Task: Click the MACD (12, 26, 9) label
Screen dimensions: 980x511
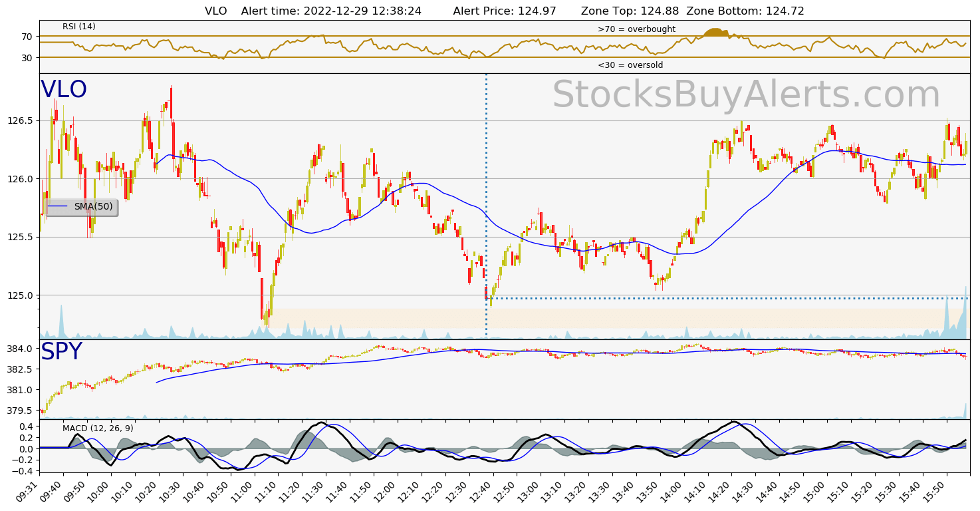Action: tap(98, 428)
